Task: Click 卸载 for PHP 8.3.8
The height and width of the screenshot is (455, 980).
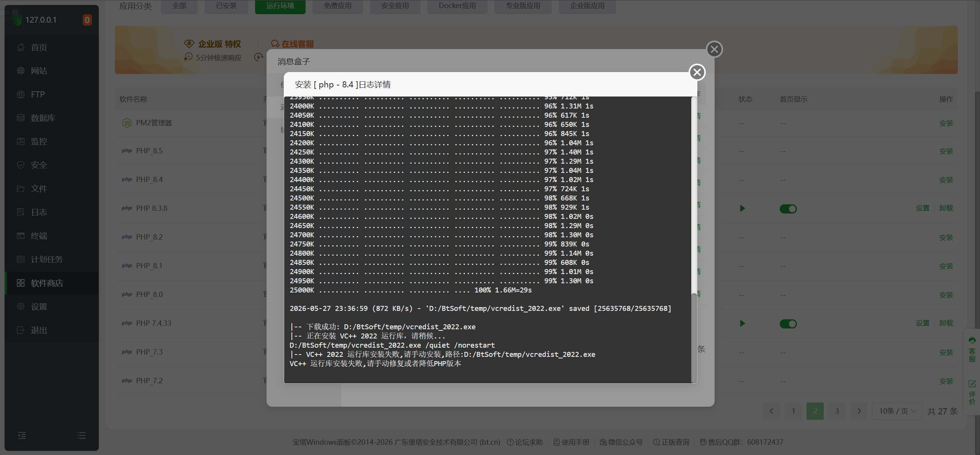Action: click(x=946, y=208)
